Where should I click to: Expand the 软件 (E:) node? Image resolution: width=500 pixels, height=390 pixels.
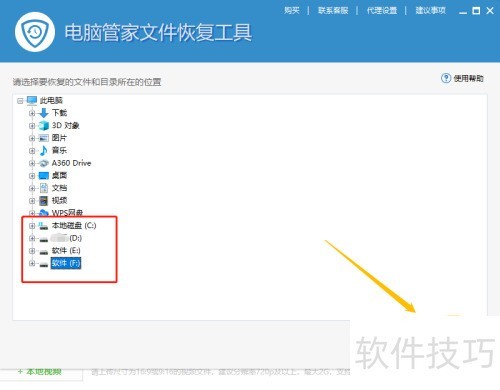[x=32, y=251]
